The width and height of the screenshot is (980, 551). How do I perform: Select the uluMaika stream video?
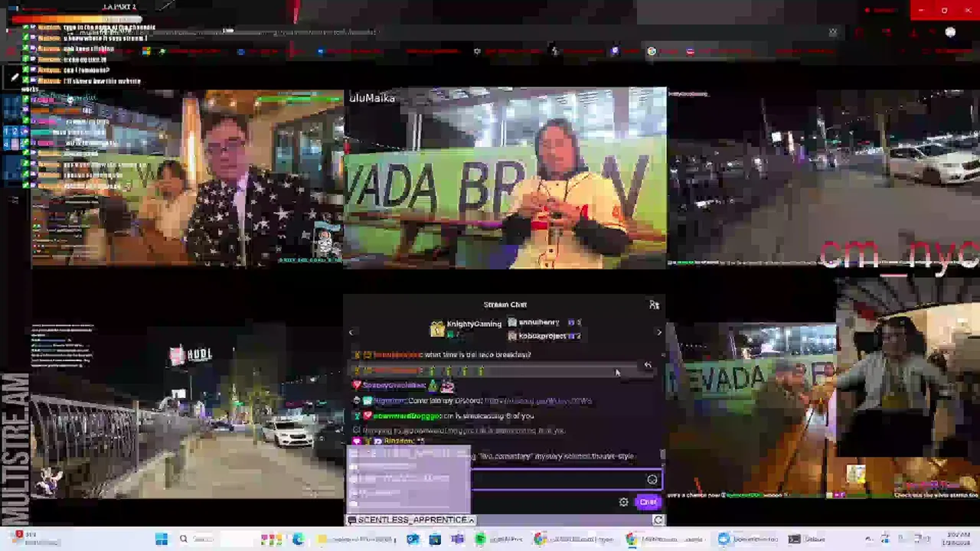(x=505, y=178)
